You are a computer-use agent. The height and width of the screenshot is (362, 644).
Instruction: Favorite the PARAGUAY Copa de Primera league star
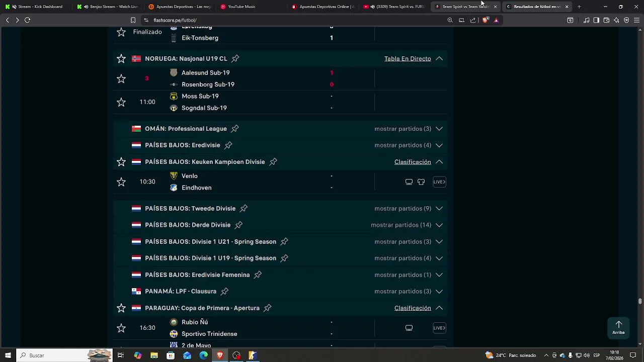click(x=121, y=308)
